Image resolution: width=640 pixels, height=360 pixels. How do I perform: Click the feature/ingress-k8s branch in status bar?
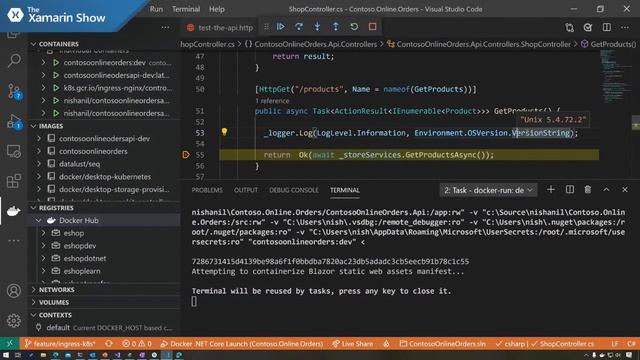click(x=60, y=343)
